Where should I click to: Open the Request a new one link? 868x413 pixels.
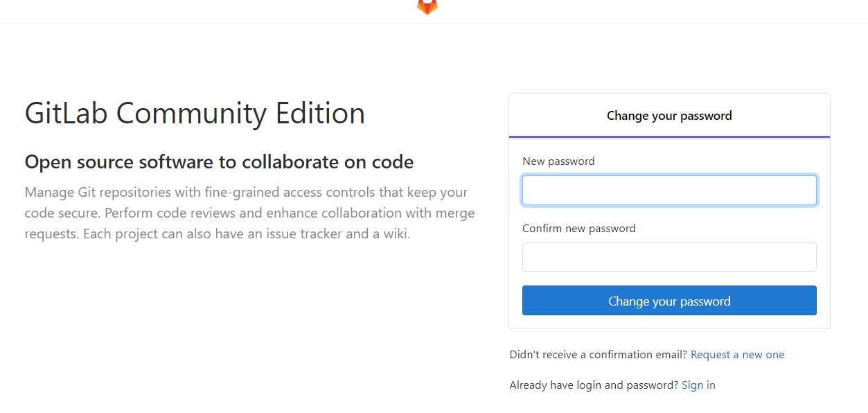pyautogui.click(x=737, y=355)
